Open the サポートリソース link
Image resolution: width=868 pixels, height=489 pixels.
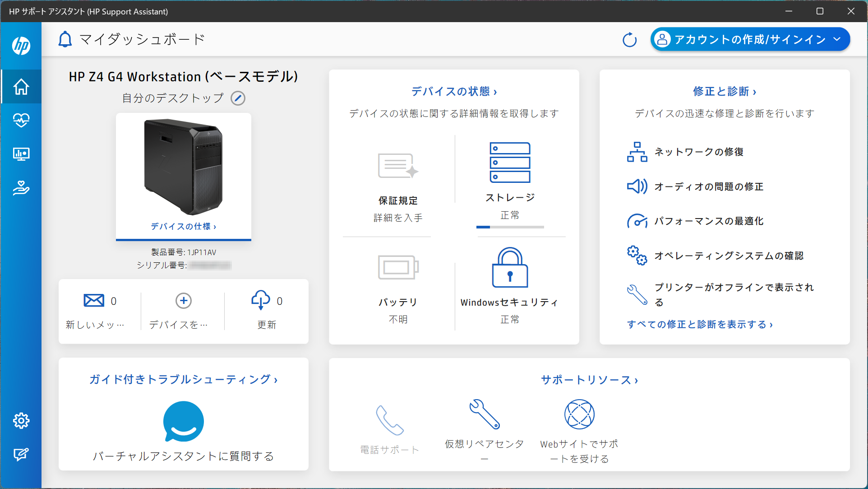[x=589, y=380]
